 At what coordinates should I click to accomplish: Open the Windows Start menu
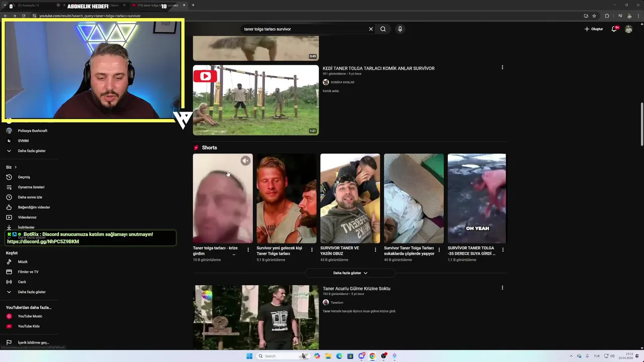[x=249, y=356]
